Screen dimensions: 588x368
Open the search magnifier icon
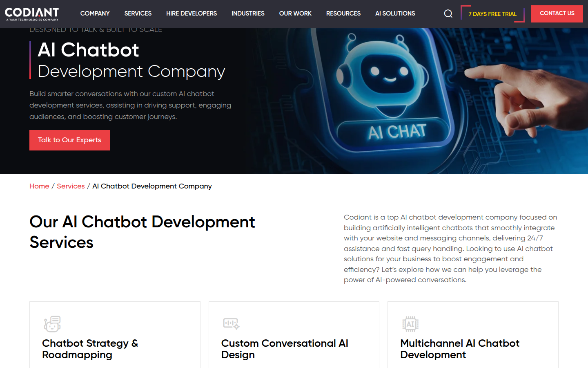coord(448,14)
